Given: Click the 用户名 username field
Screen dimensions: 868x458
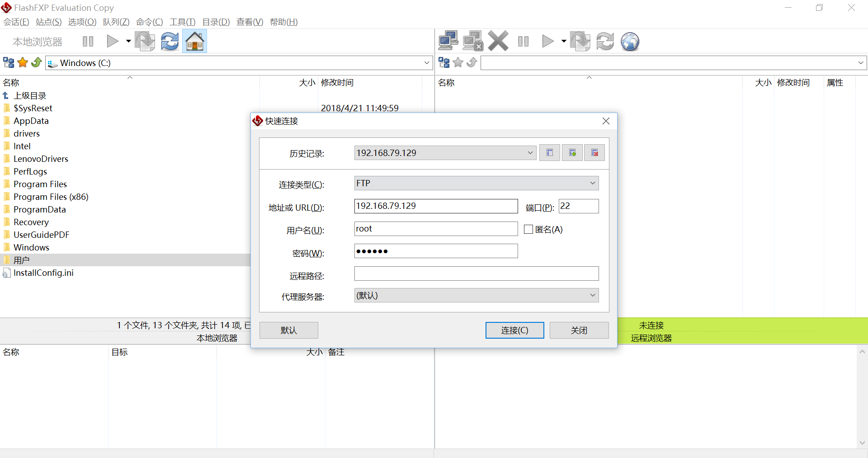Looking at the screenshot, I should click(436, 229).
